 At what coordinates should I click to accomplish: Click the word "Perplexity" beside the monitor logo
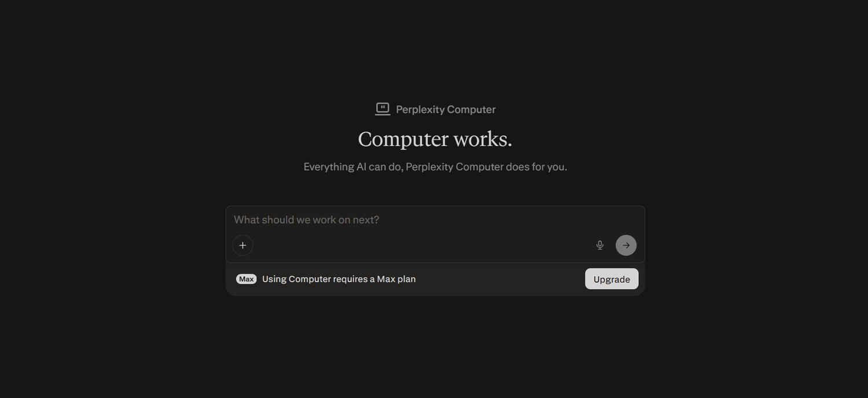tap(420, 109)
